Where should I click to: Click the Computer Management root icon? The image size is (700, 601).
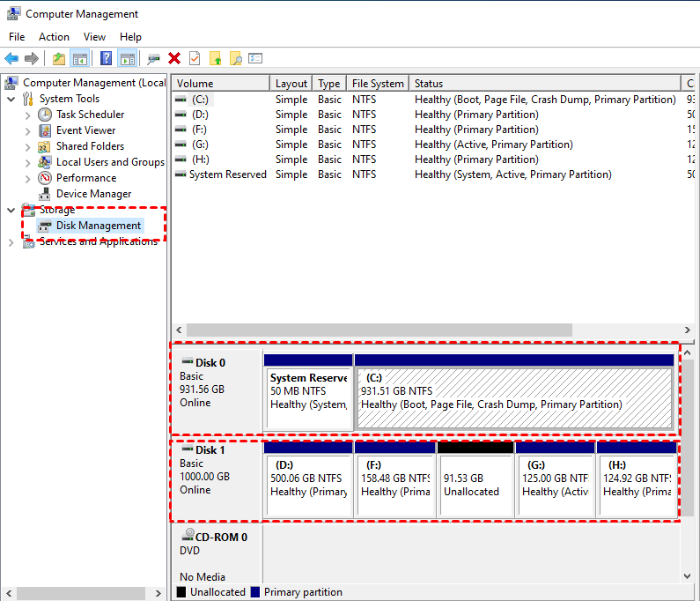[11, 83]
